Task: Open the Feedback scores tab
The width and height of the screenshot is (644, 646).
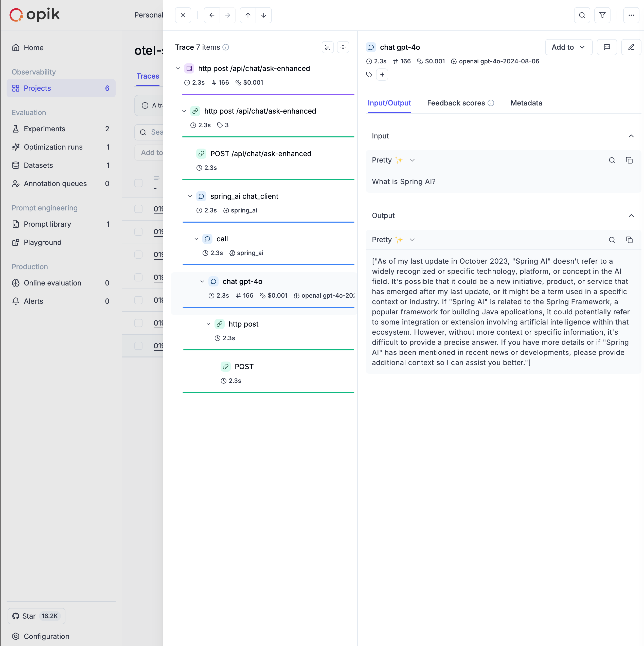Action: pos(456,103)
